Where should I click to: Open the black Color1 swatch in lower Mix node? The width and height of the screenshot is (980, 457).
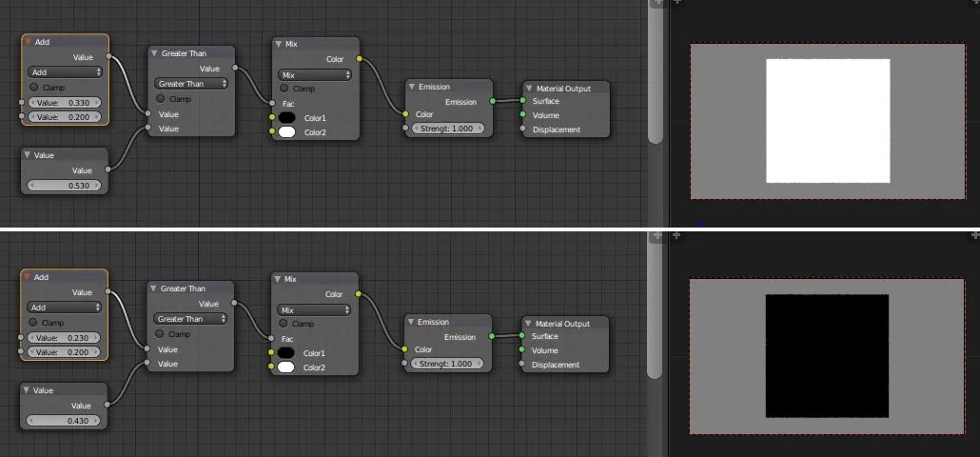click(285, 352)
